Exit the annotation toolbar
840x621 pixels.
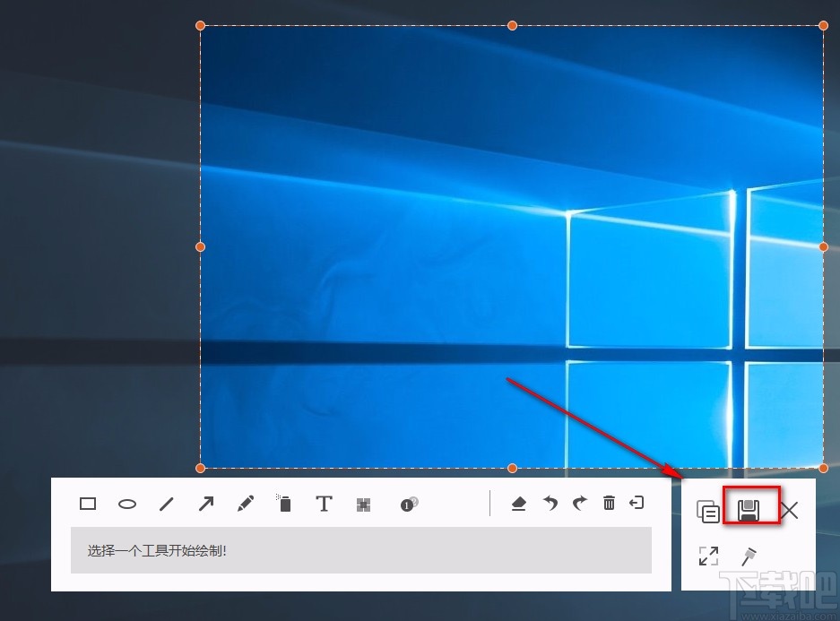tap(637, 504)
